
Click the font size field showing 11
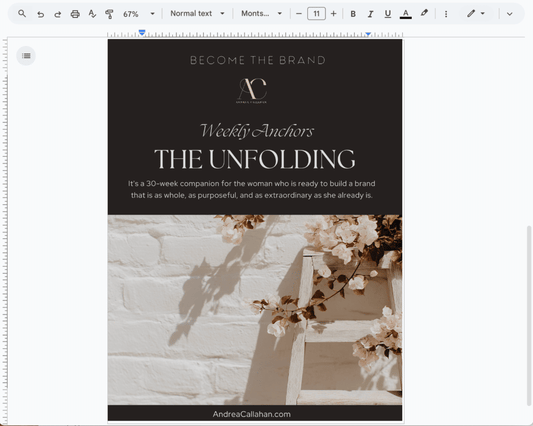coord(316,14)
